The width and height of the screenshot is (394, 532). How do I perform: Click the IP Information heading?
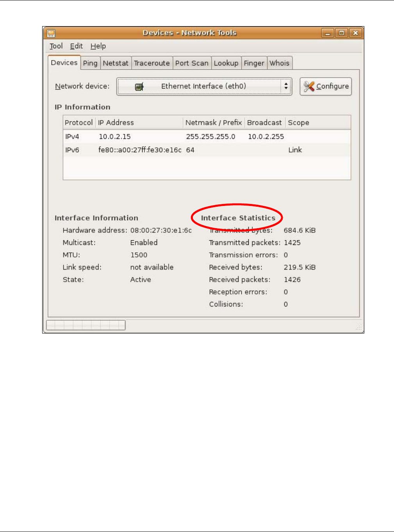click(x=82, y=107)
